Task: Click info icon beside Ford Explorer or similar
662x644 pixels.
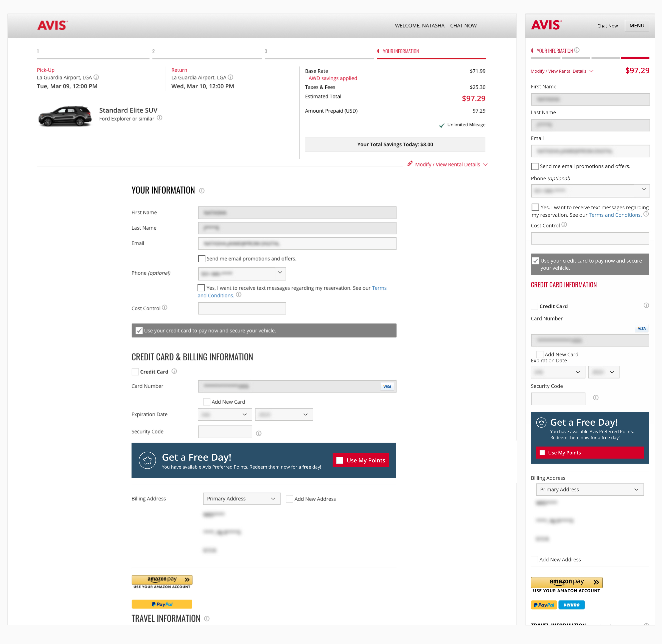Action: tap(160, 118)
